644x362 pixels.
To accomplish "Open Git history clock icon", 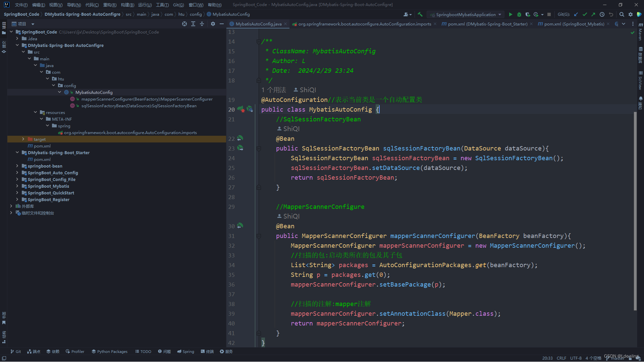I will coord(602,14).
